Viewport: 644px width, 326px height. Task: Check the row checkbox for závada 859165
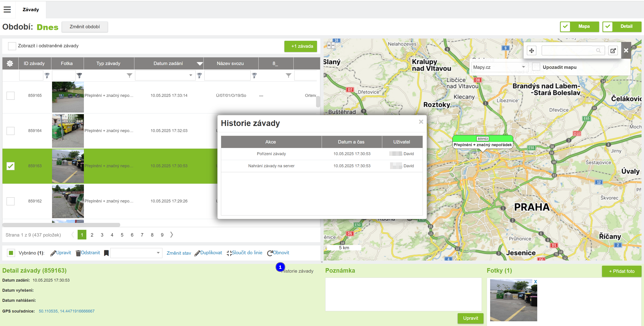pyautogui.click(x=11, y=96)
